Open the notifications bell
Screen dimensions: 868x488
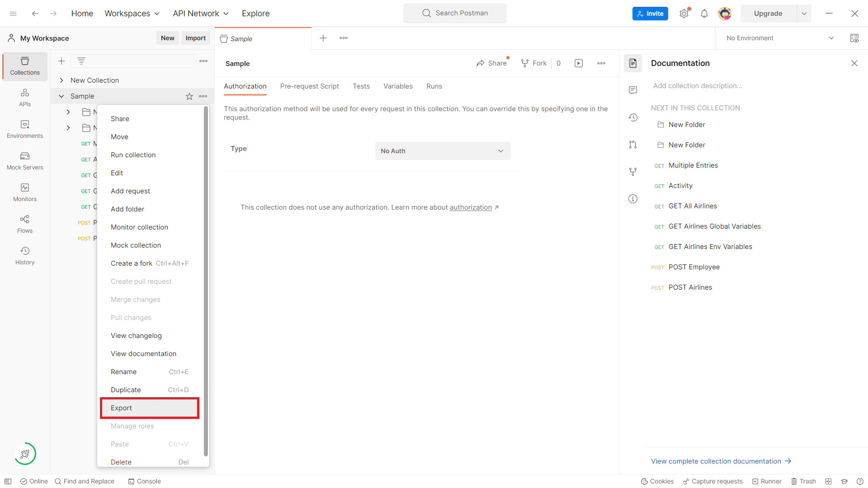point(704,14)
